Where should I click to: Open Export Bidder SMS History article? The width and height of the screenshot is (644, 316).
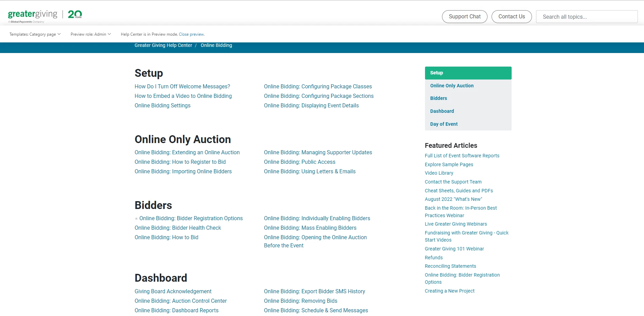tap(314, 292)
